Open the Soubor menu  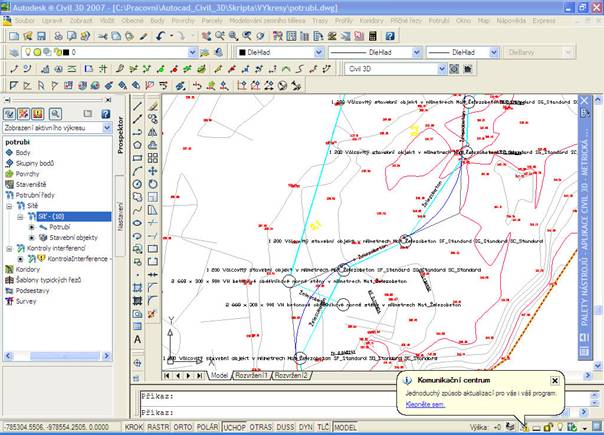coord(25,20)
